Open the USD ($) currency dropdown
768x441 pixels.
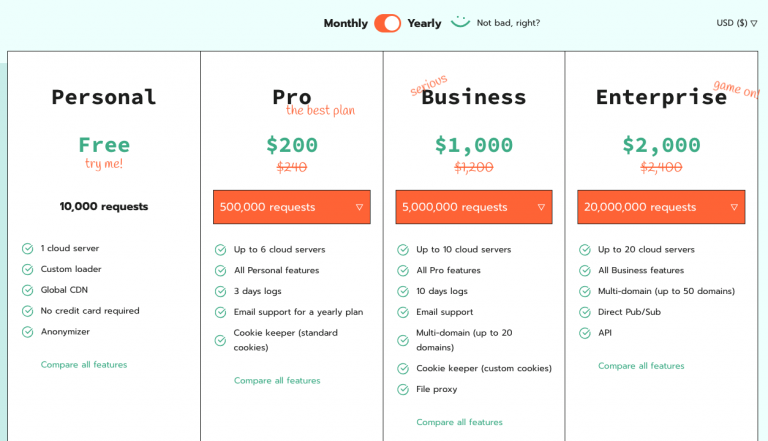[x=736, y=23]
